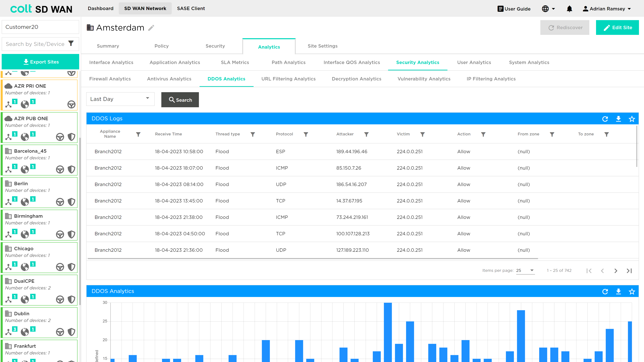The height and width of the screenshot is (362, 644).
Task: Go to the Dashboard menu
Action: coord(100,9)
